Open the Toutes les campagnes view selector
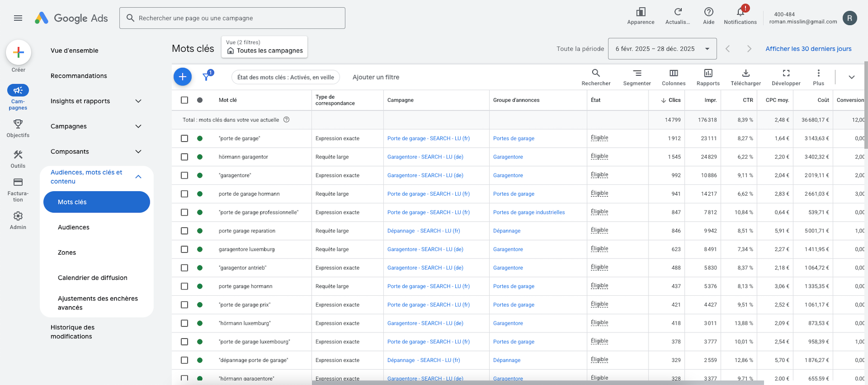Screen dimensions: 868x385 [264, 47]
